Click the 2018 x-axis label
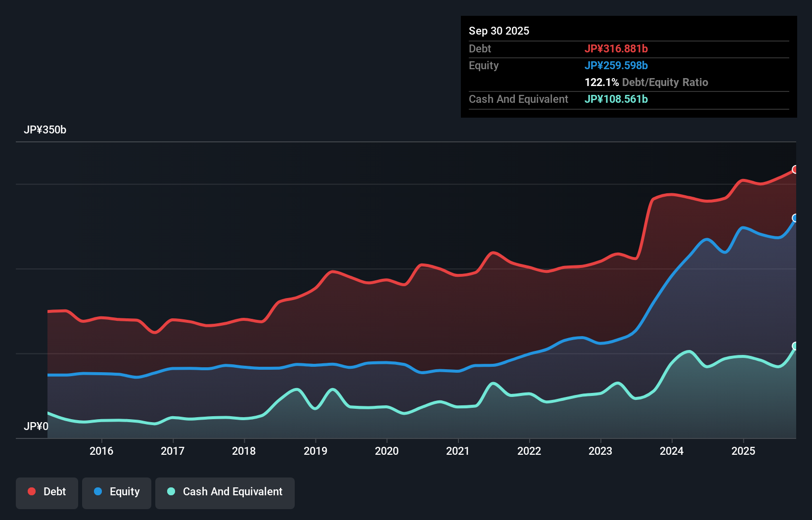812x520 pixels. pos(244,451)
